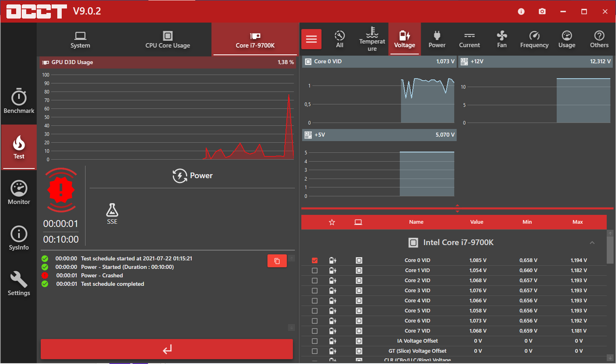Switch to the Monitor section
616x364 pixels.
click(x=19, y=193)
